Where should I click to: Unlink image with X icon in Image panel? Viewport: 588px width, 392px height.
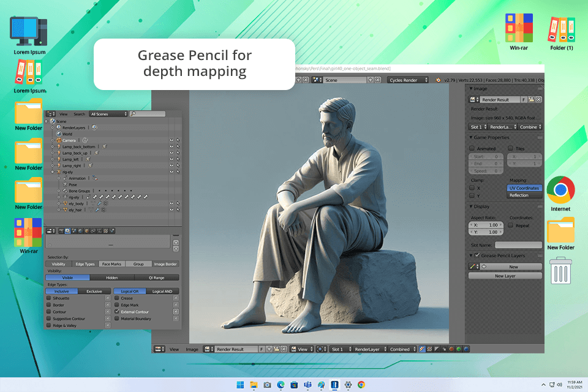pyautogui.click(x=538, y=100)
